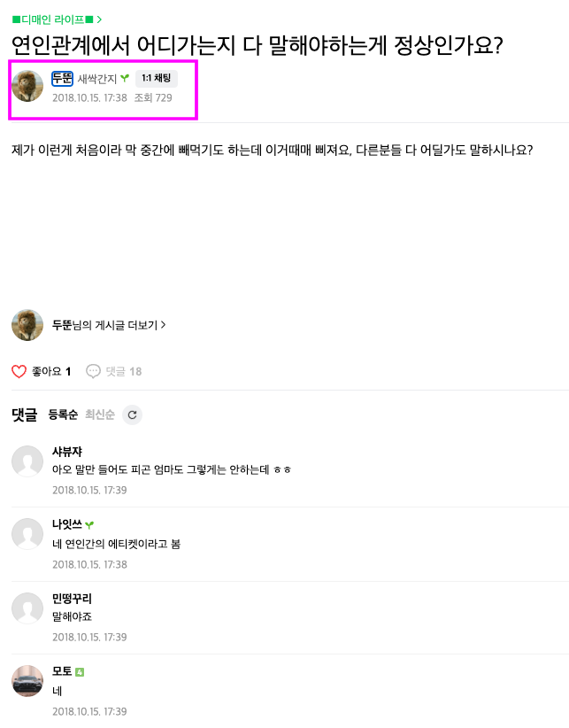Open the author nickname 두뚠 menu
Image resolution: width=569 pixels, height=728 pixels.
point(62,79)
